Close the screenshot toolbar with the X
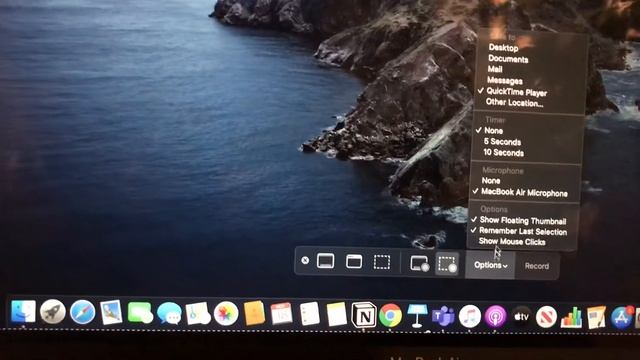This screenshot has height=360, width=640. 305,260
